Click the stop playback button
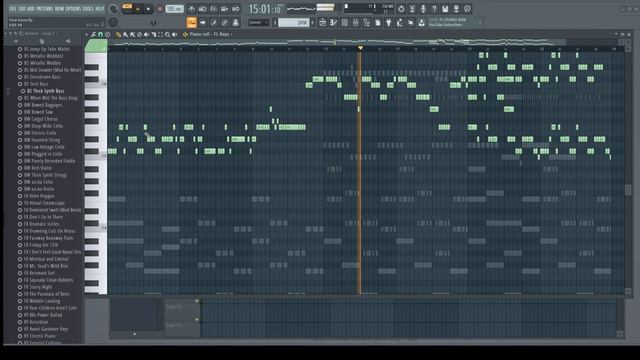This screenshot has width=640, height=360. (148, 9)
